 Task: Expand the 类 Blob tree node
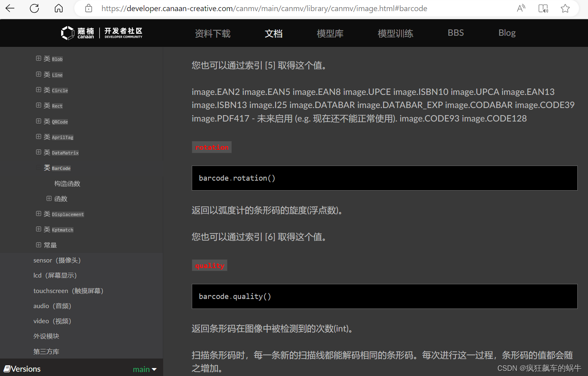coord(39,58)
